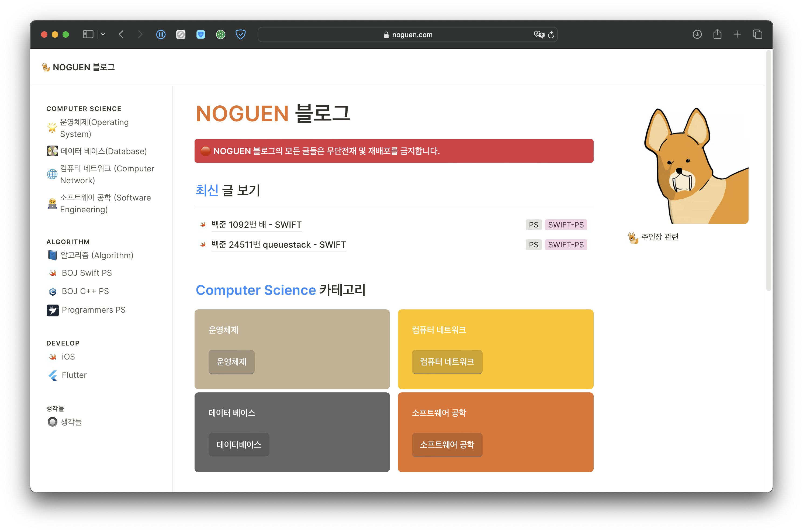Select the SWIFT-PS tag on queuestack post
Screen dimensions: 803x532
(566, 245)
